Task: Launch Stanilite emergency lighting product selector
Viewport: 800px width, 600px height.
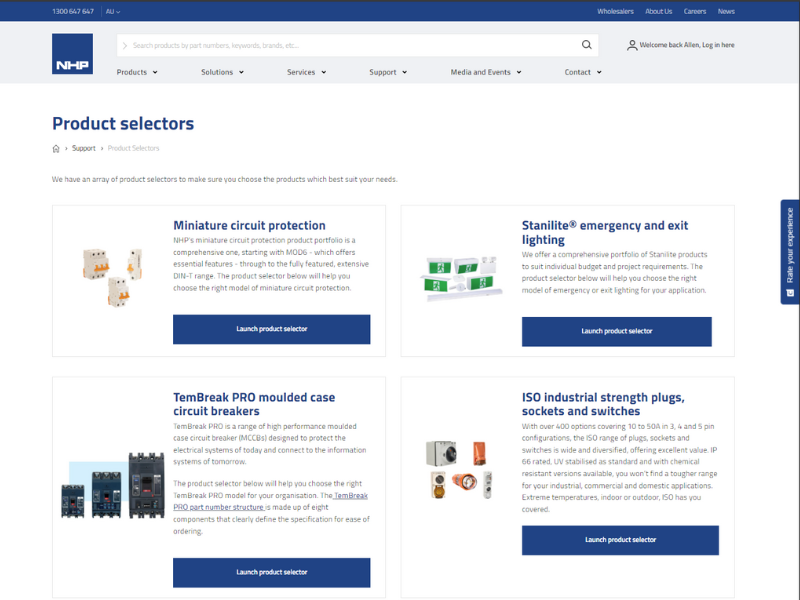Action: 616,332
